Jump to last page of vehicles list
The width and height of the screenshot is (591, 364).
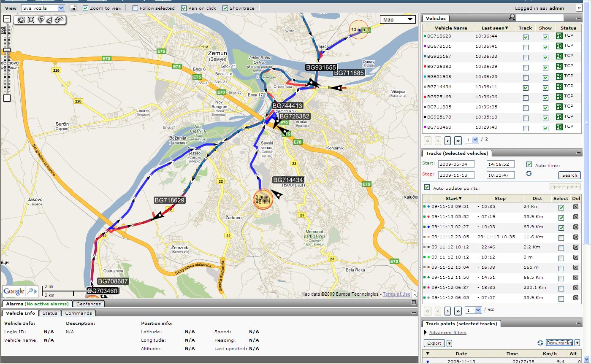[458, 140]
